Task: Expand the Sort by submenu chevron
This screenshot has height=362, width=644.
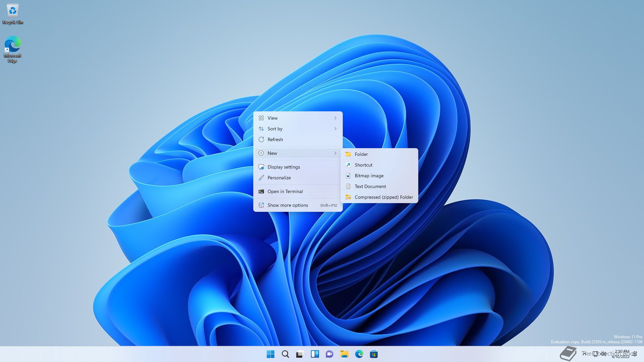Action: [335, 129]
